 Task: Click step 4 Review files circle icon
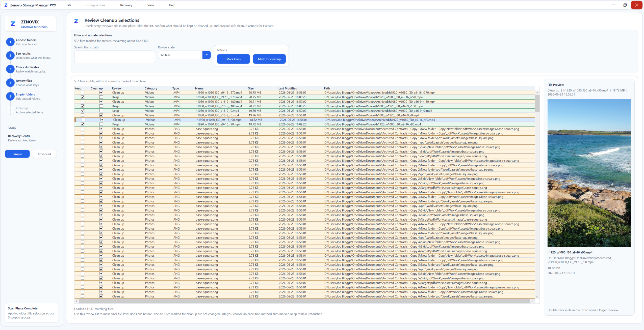(x=10, y=83)
